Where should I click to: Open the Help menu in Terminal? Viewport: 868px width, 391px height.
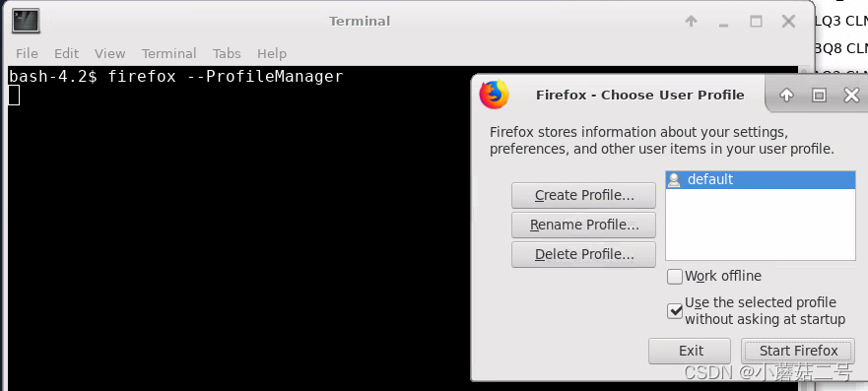(x=271, y=53)
